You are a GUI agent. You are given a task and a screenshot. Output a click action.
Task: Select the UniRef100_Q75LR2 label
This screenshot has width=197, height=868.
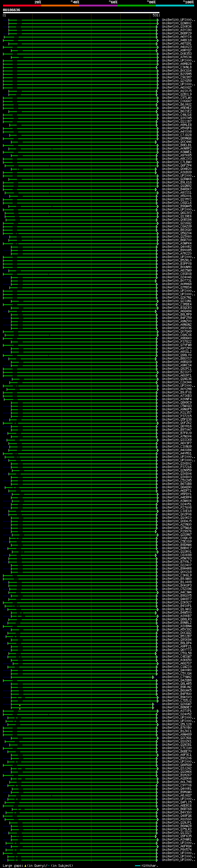coord(177,829)
